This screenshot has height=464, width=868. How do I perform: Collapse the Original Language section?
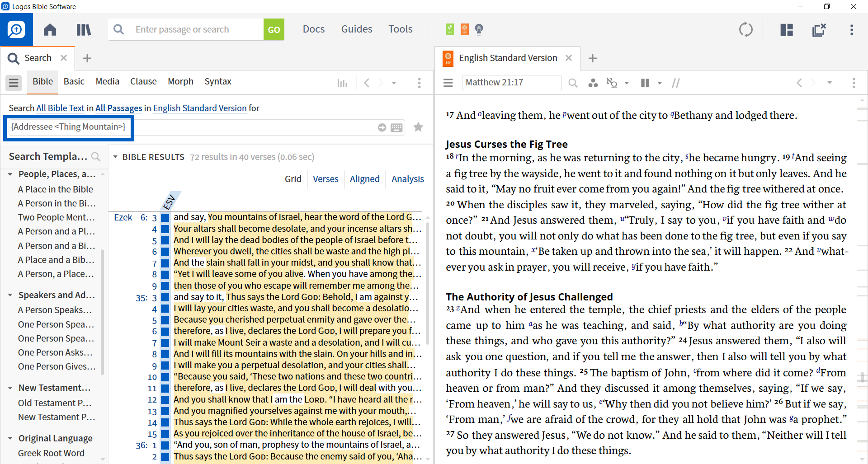10,438
